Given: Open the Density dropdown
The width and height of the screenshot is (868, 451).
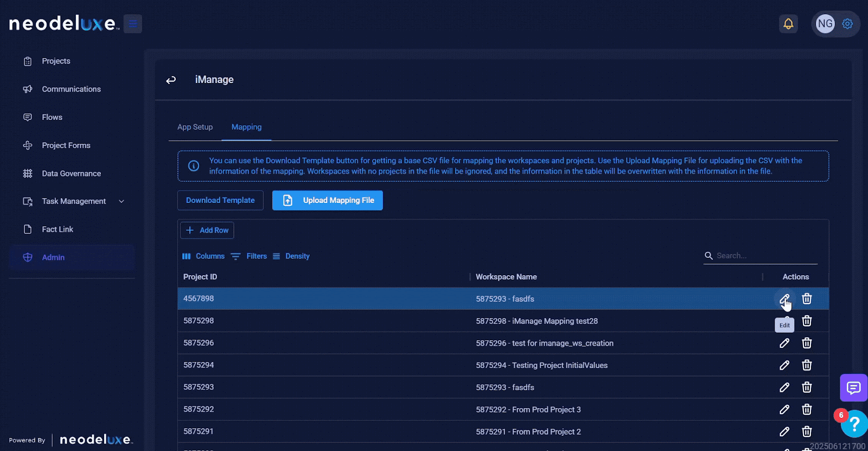Looking at the screenshot, I should point(291,256).
